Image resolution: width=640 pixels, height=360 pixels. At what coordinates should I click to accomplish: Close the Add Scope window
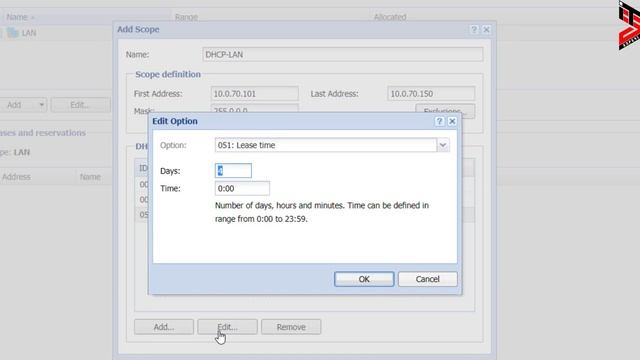pyautogui.click(x=486, y=29)
